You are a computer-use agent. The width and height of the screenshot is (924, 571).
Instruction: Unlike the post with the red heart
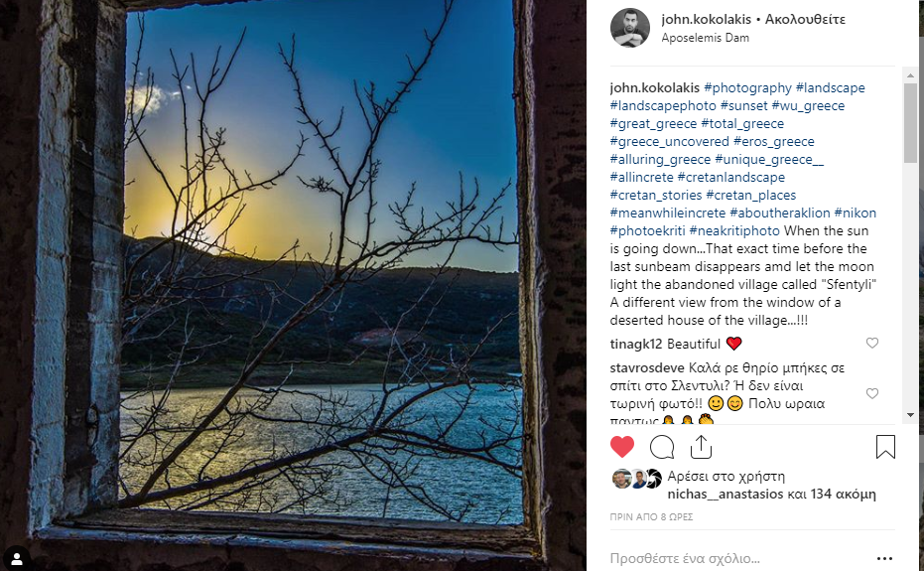(622, 447)
